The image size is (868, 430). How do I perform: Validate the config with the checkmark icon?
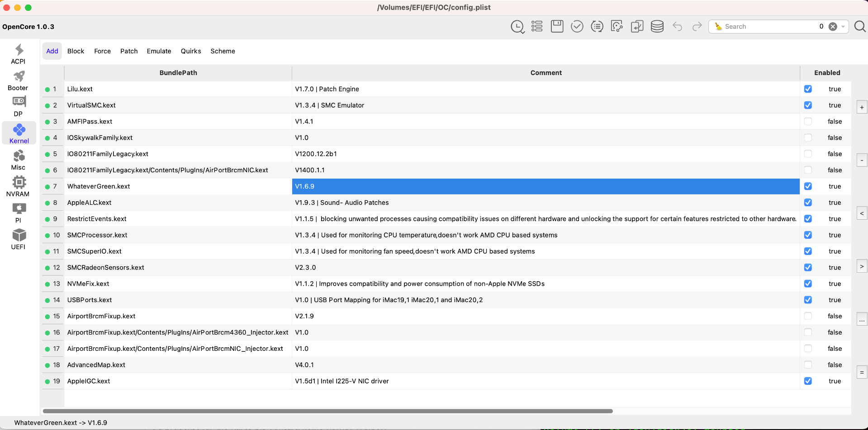[577, 27]
